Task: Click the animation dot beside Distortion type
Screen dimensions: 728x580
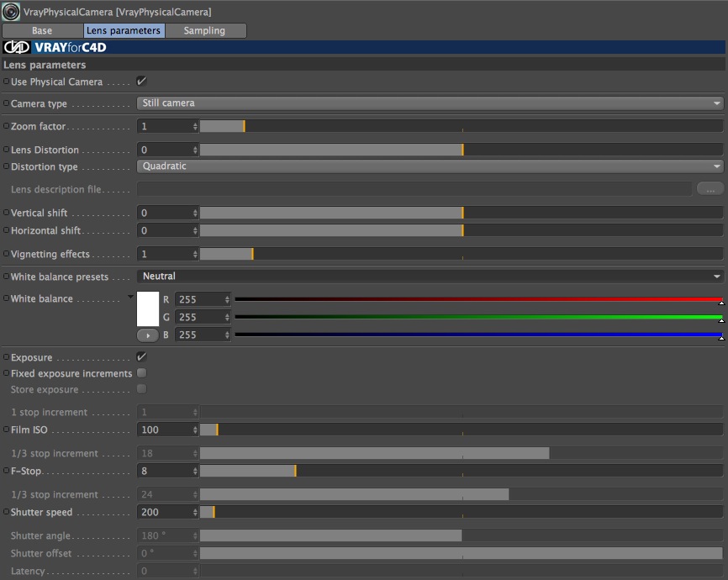Action: point(7,166)
